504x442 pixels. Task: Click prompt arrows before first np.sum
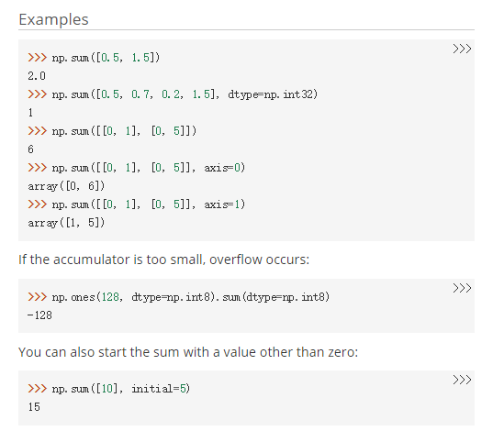click(x=38, y=58)
